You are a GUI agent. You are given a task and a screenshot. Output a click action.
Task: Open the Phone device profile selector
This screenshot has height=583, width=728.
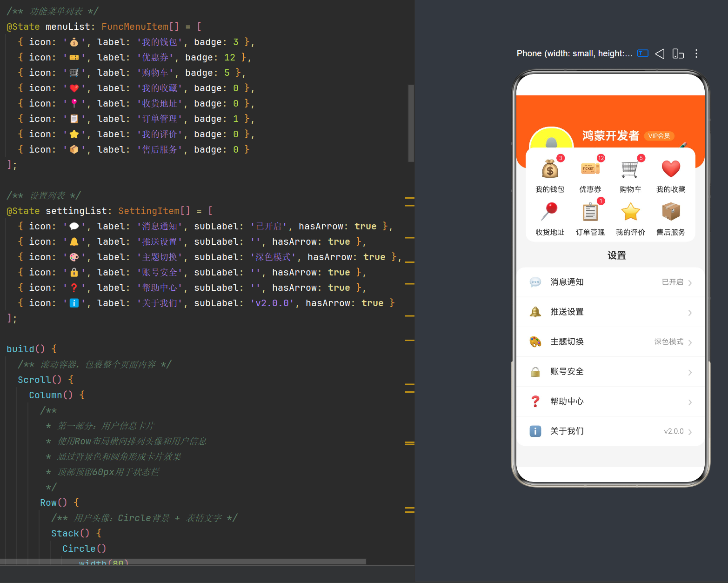point(574,54)
